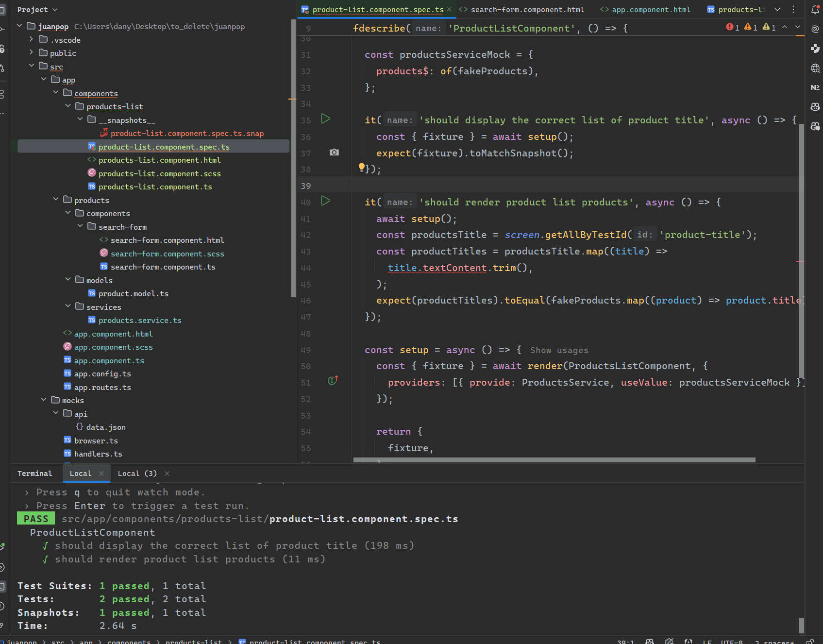Click the snapshot camera gutter icon
823x644 pixels.
(x=334, y=153)
